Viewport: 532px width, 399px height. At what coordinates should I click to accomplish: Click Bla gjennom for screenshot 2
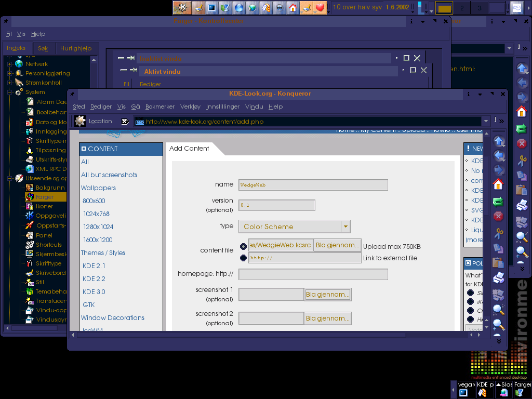pyautogui.click(x=327, y=318)
